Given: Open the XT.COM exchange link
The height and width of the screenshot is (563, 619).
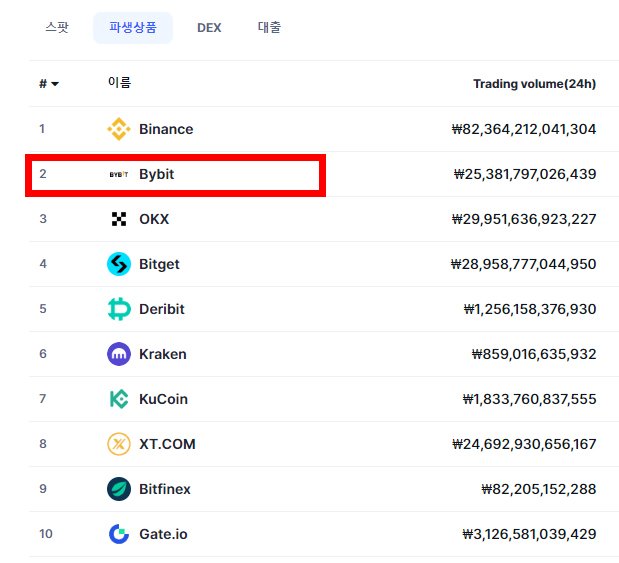Looking at the screenshot, I should tap(167, 444).
